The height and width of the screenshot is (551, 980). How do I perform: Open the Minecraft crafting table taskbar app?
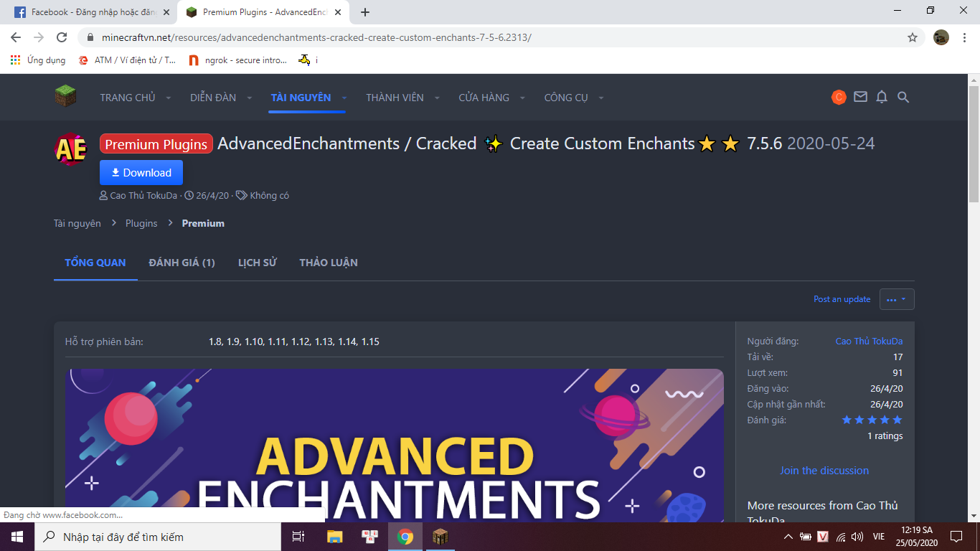(x=440, y=537)
